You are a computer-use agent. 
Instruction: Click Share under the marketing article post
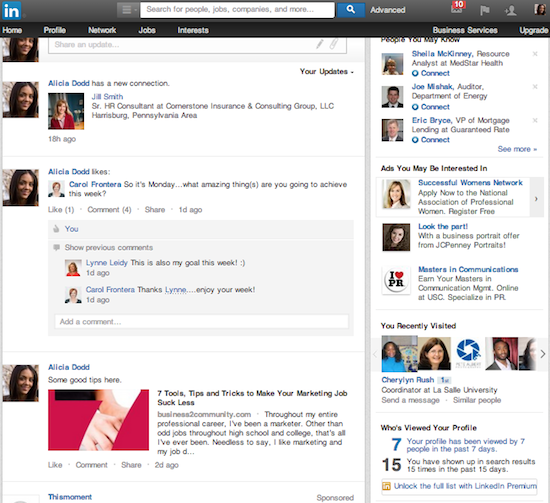(131, 465)
